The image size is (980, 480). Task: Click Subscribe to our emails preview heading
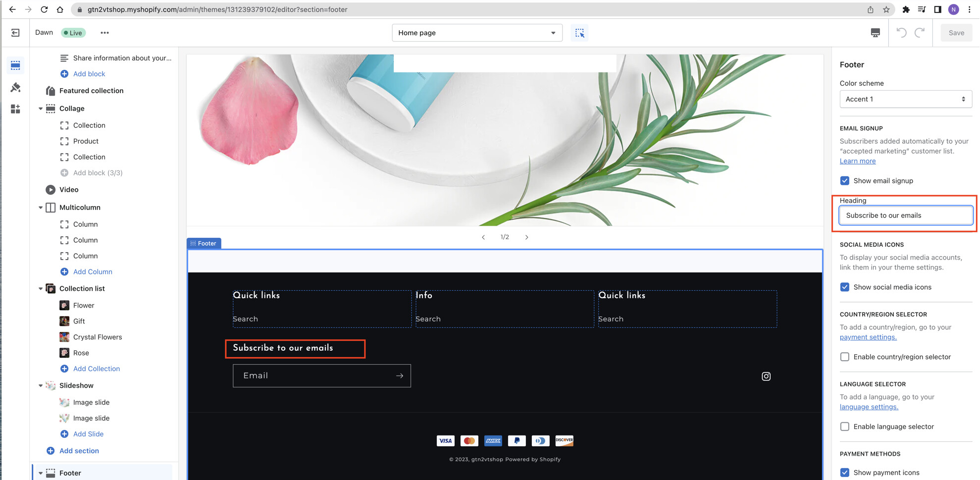283,348
